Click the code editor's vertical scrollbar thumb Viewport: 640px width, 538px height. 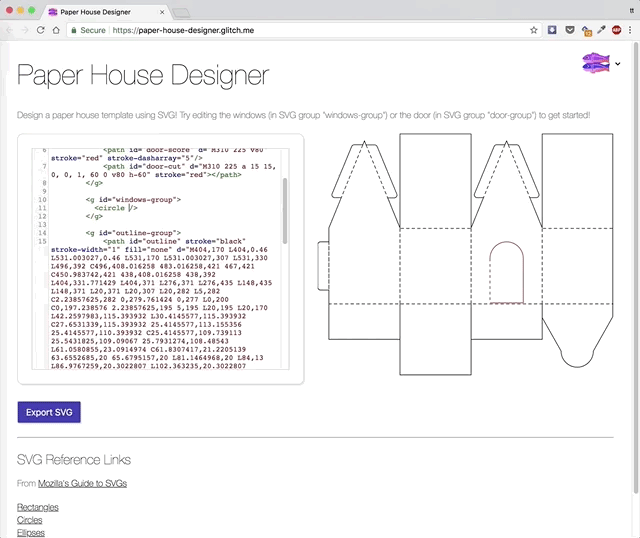click(x=284, y=211)
